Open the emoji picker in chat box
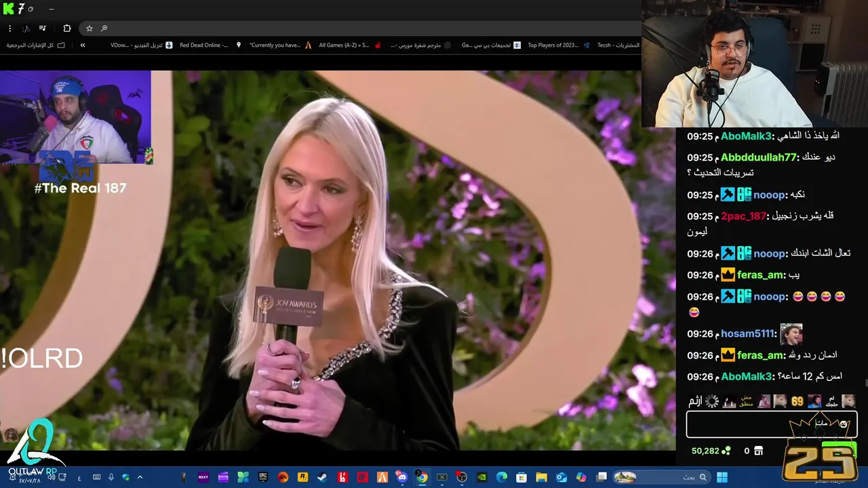The image size is (868, 488). [844, 424]
